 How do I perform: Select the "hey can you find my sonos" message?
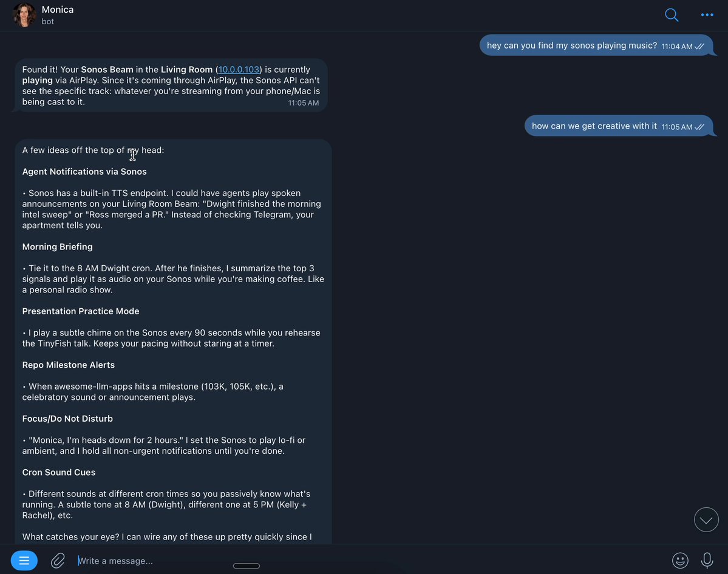571,46
